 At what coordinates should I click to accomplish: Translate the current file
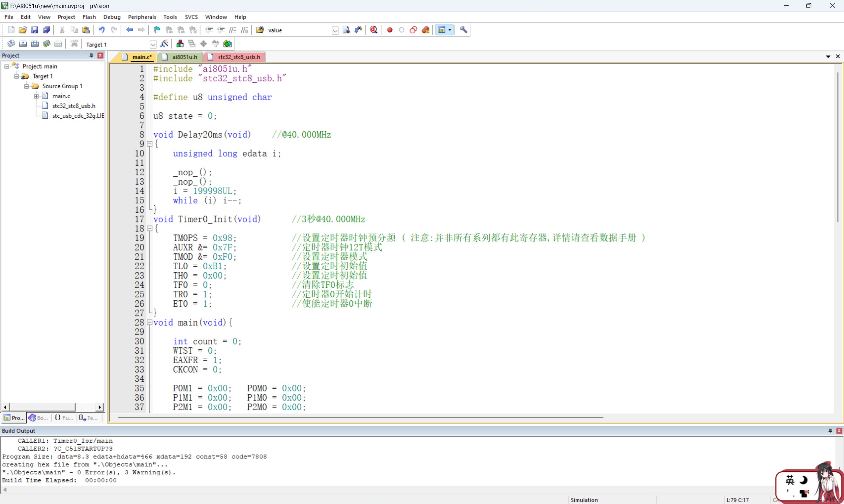(11, 44)
